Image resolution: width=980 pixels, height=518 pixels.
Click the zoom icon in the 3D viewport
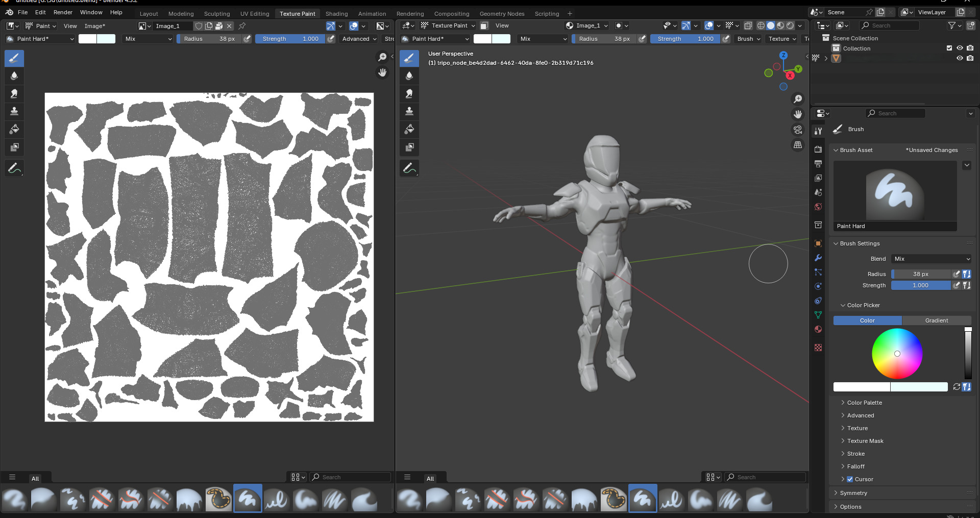tap(798, 99)
